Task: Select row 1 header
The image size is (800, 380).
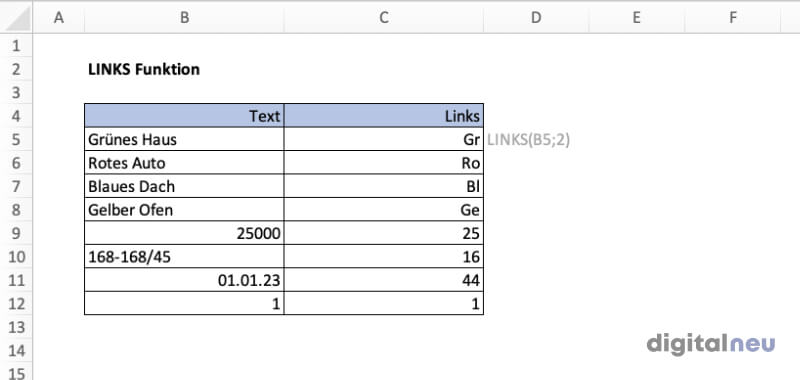Action: click(16, 46)
